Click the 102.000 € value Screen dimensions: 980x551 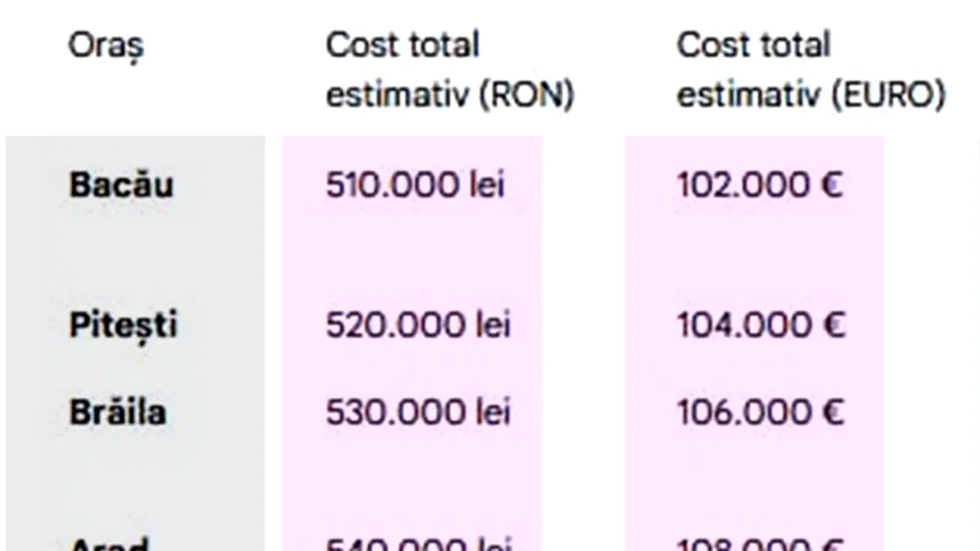pos(759,185)
